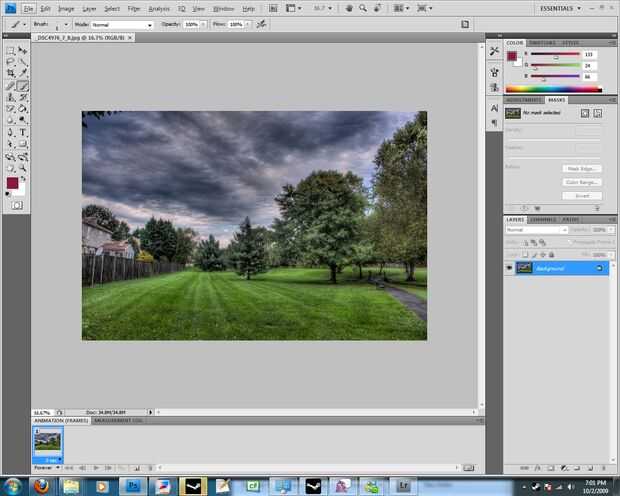Click the Mask Edge button
Screen dimensions: 620x496
click(582, 169)
